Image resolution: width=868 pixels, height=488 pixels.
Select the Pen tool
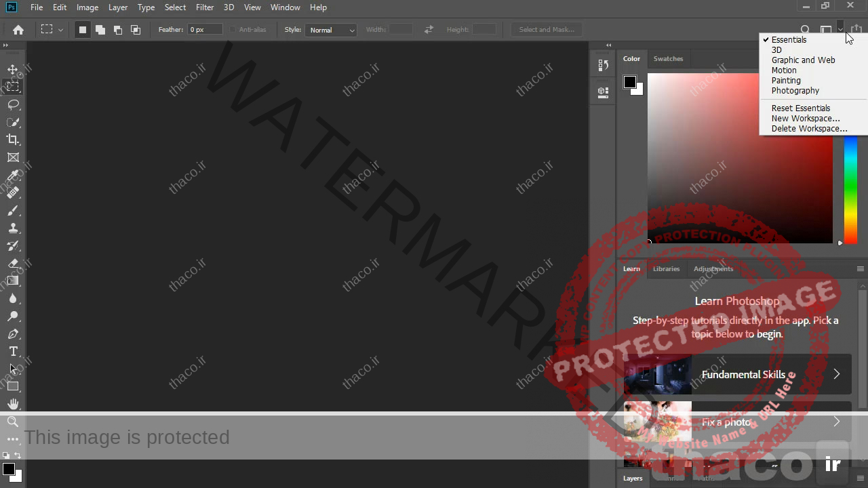point(13,333)
